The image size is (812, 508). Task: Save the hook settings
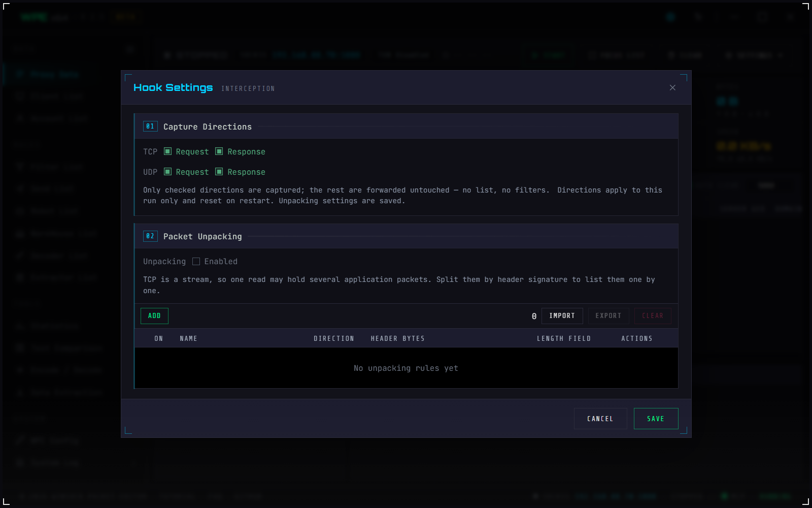(656, 419)
